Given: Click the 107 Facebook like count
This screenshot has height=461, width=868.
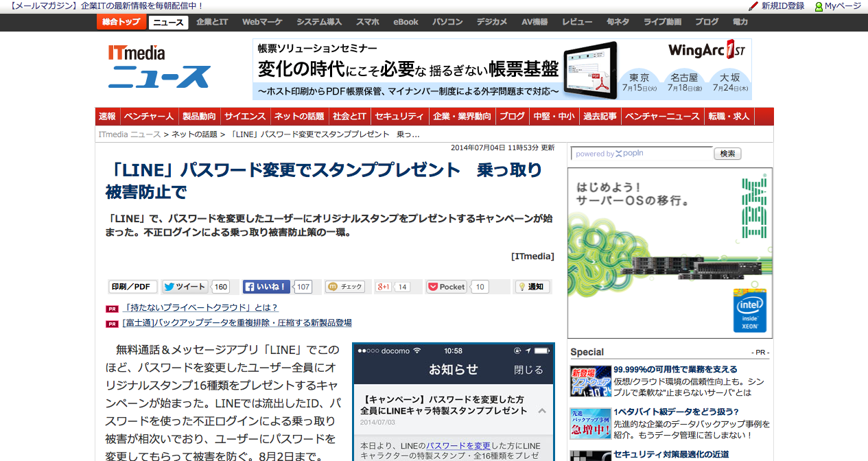Looking at the screenshot, I should [303, 287].
